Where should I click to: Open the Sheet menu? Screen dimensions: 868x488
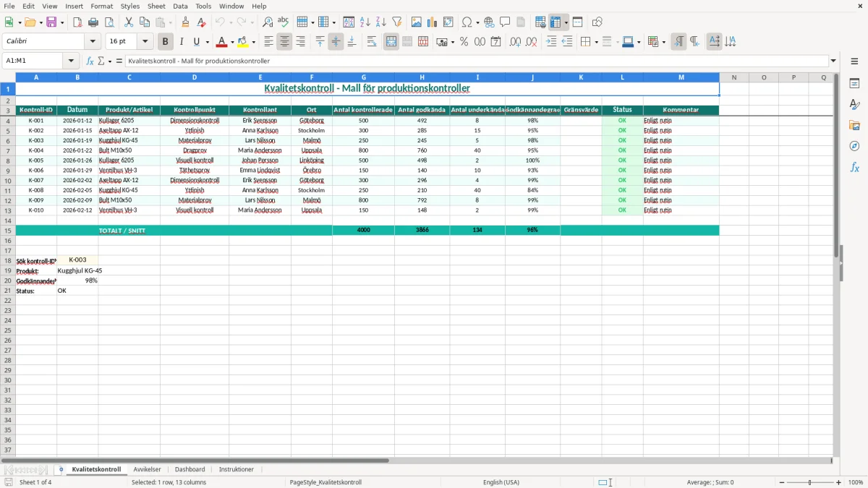tap(156, 6)
